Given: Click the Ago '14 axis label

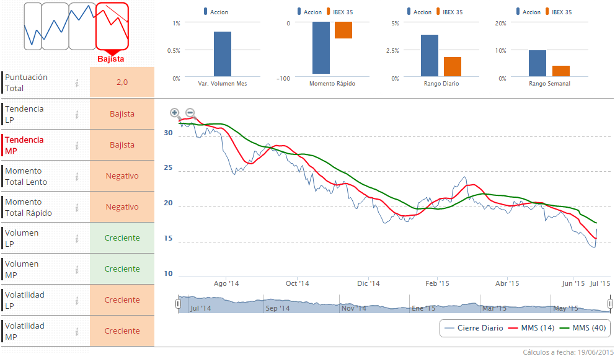Looking at the screenshot, I should (226, 283).
